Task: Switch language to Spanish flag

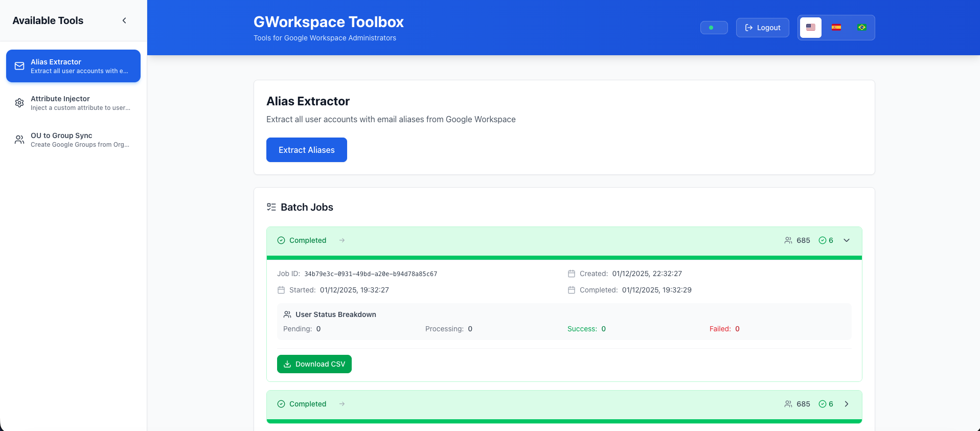Action: coord(836,28)
